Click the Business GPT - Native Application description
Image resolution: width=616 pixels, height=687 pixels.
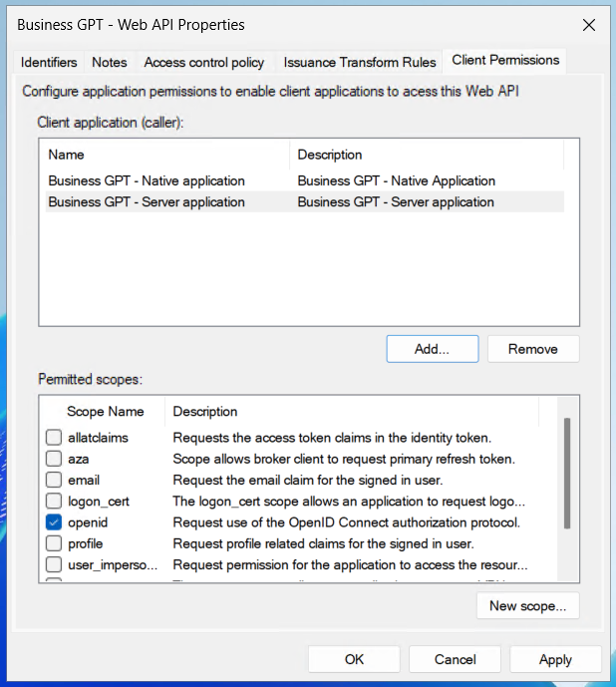tap(397, 180)
